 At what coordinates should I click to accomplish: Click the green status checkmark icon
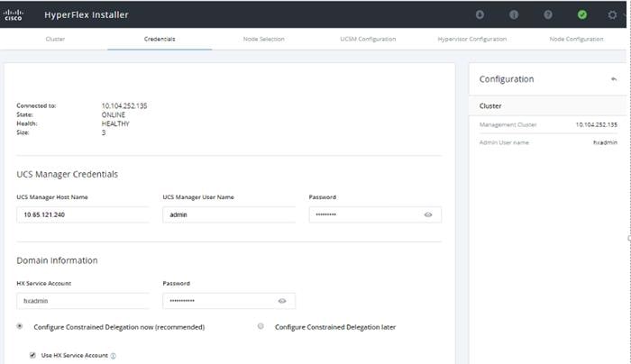point(582,15)
